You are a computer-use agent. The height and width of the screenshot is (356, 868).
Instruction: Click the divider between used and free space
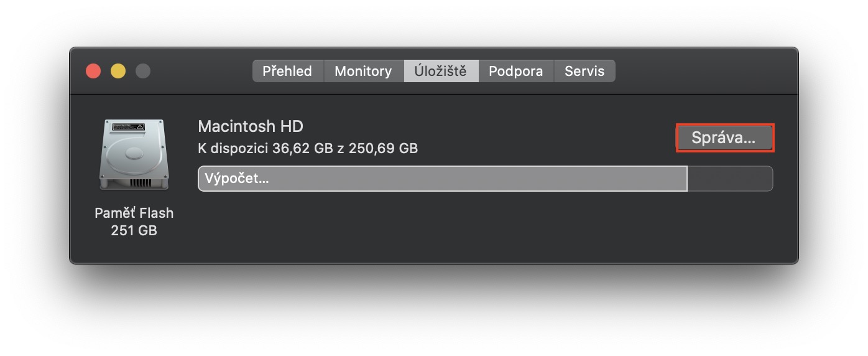click(687, 179)
